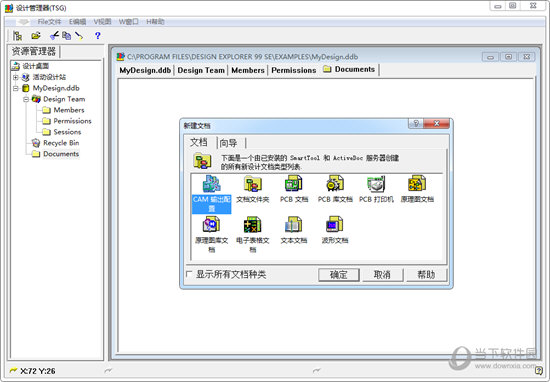Click the paste brush toolbar icon
Screen dimensions: 550x382
[x=79, y=36]
